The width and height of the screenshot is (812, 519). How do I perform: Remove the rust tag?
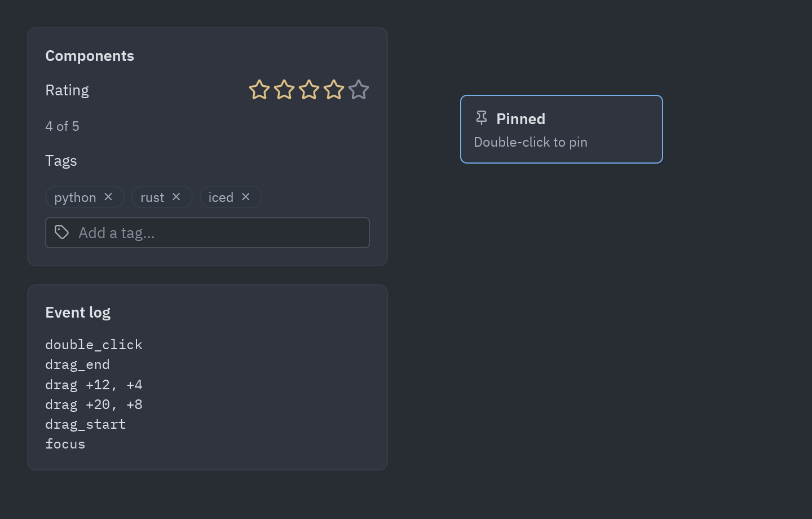176,197
